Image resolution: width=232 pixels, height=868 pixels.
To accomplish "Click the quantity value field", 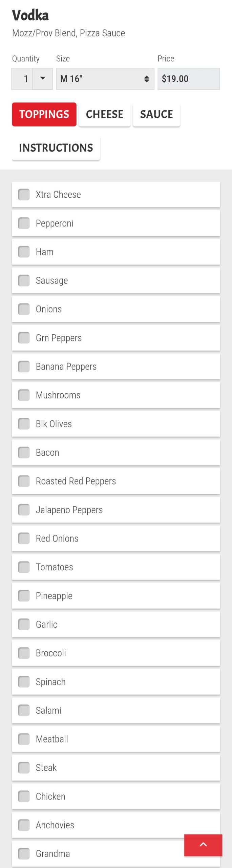I will 22,79.
